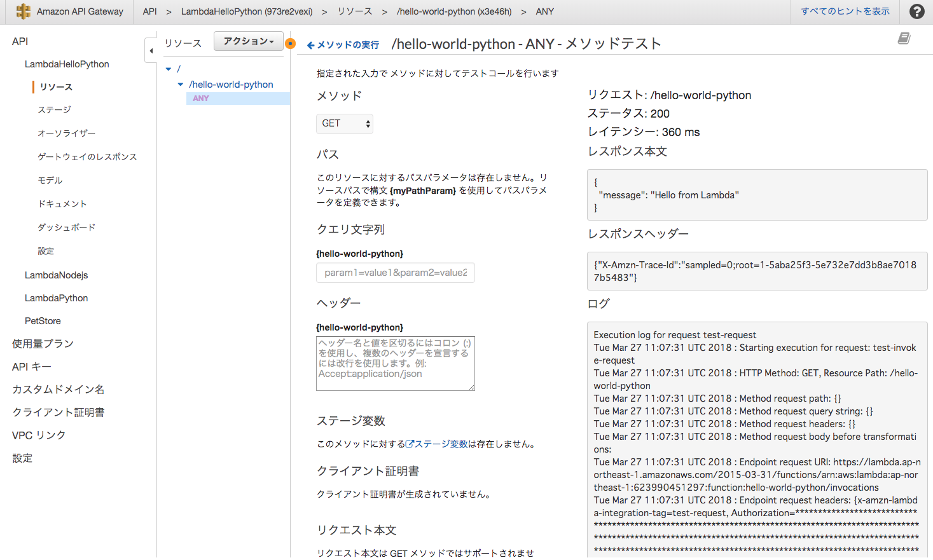Image resolution: width=933 pixels, height=560 pixels.
Task: Click the レイテンシー: 360 ms text
Action: pyautogui.click(x=644, y=132)
